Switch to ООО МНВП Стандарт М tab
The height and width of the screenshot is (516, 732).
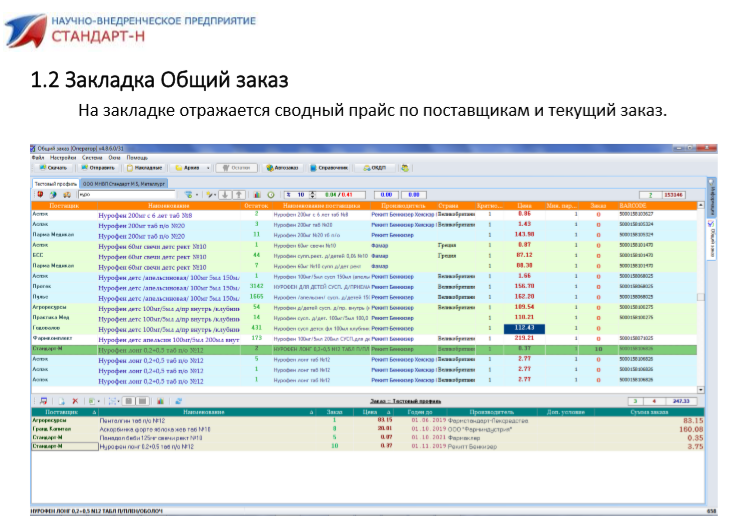(x=124, y=184)
